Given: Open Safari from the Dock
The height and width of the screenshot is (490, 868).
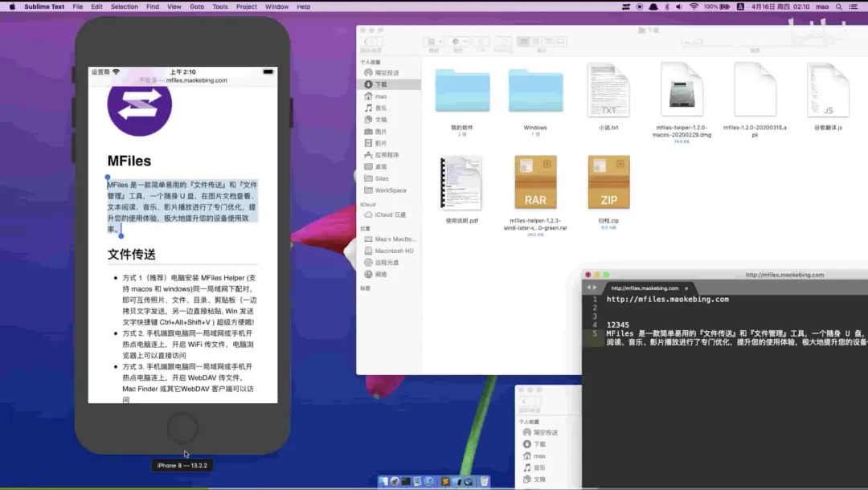Looking at the screenshot, I should (x=429, y=482).
